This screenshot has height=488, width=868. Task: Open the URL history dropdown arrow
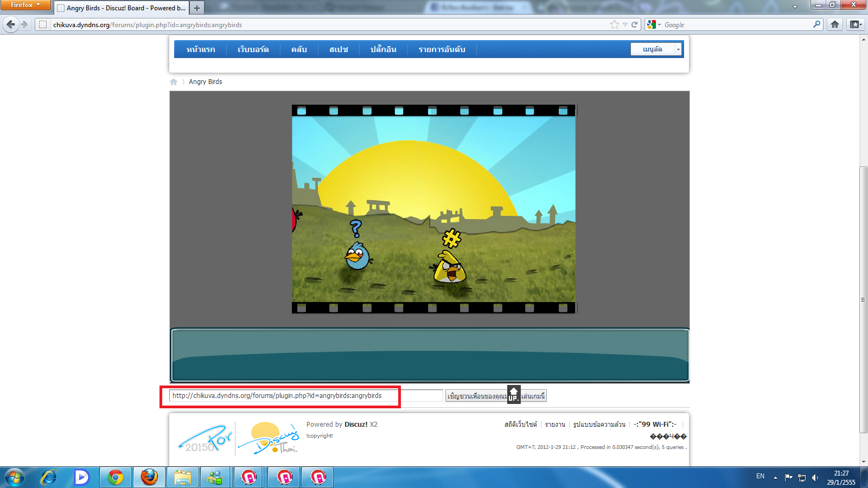tap(625, 24)
